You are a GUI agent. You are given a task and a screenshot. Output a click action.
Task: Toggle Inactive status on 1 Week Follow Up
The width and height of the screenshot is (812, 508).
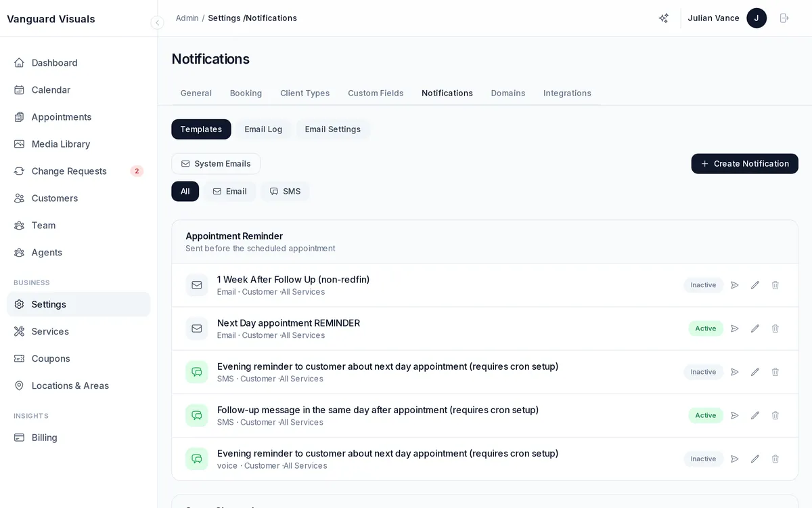pyautogui.click(x=703, y=285)
